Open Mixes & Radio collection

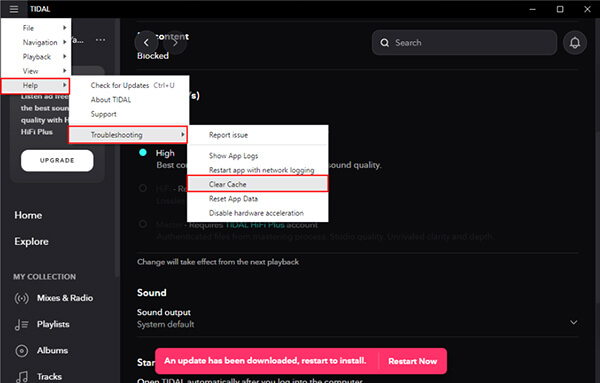coord(65,298)
